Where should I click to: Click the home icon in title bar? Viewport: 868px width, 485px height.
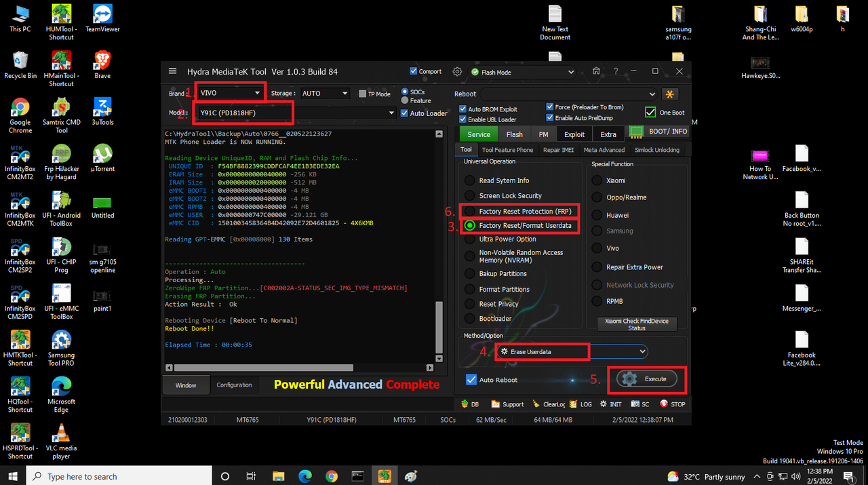[x=596, y=71]
